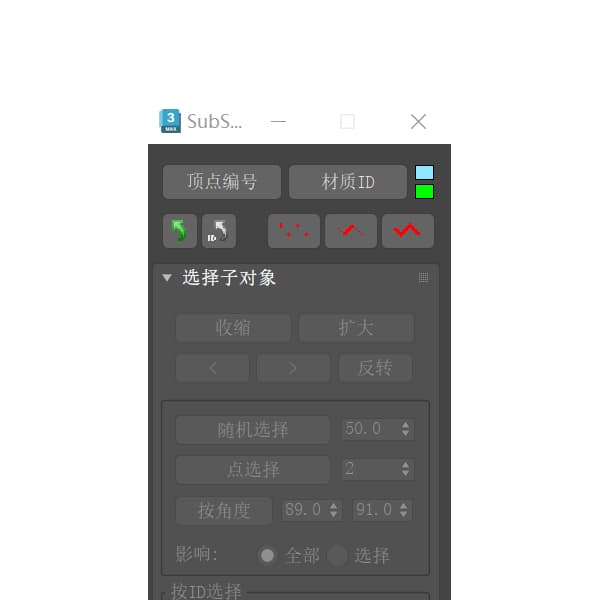The width and height of the screenshot is (600, 600).
Task: Collapse the 选择子对象 rollout
Action: [x=166, y=277]
